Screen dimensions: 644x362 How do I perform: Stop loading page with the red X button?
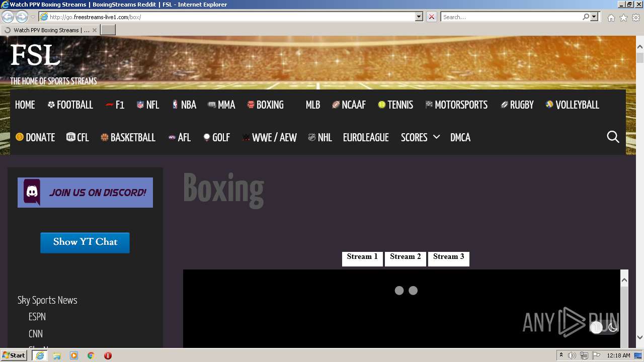(x=431, y=17)
